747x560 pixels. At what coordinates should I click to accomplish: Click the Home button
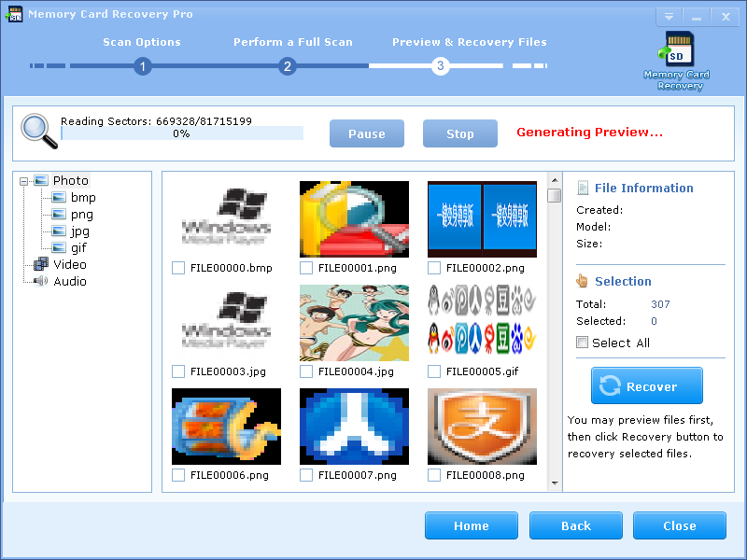472,525
